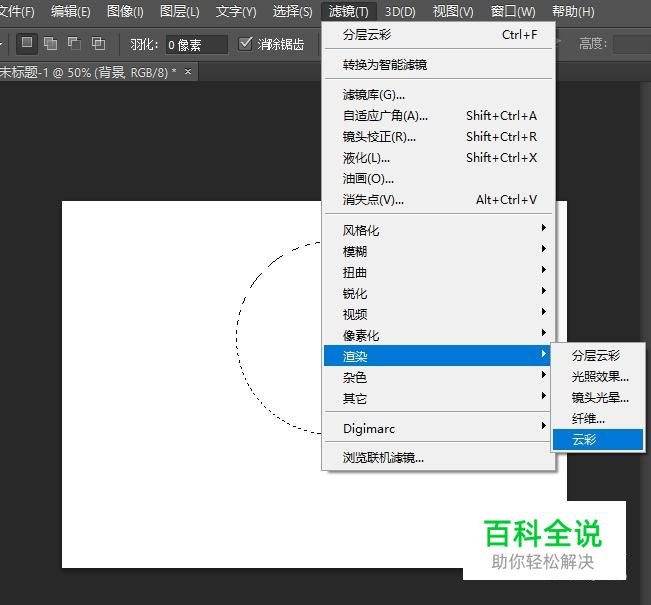
Task: Collapse the 滤镜(T) menu
Action: tap(349, 11)
